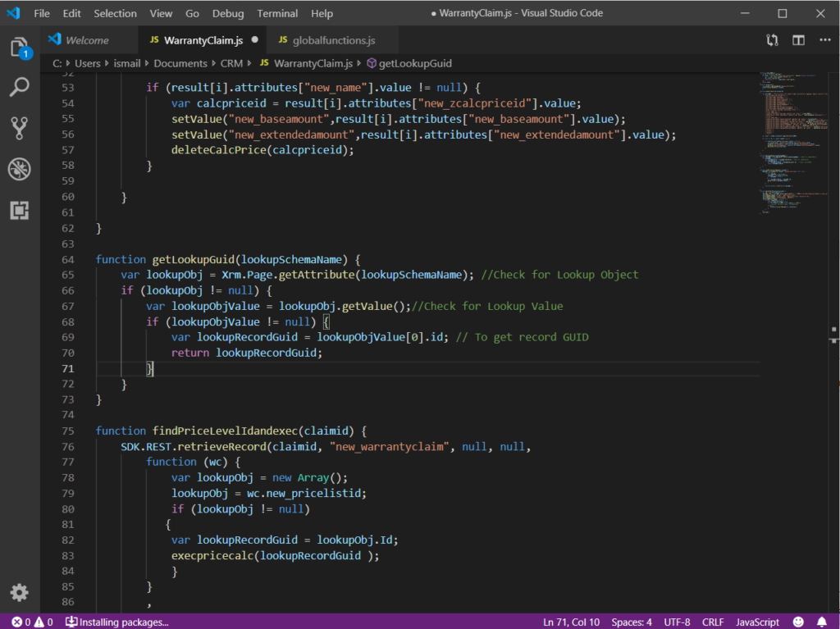Split the editor to the right
The height and width of the screenshot is (629, 840).
click(x=798, y=40)
